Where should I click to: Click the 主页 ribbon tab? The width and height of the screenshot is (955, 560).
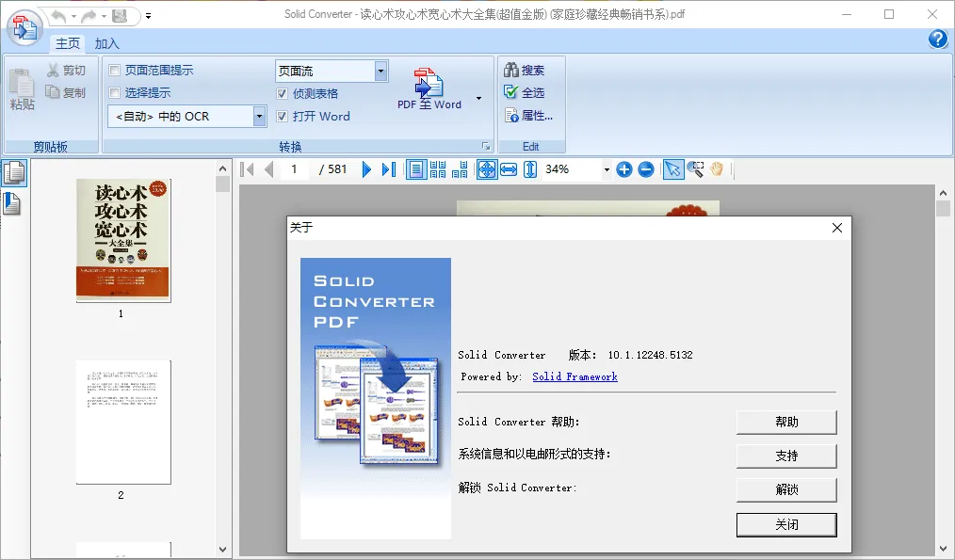(67, 43)
